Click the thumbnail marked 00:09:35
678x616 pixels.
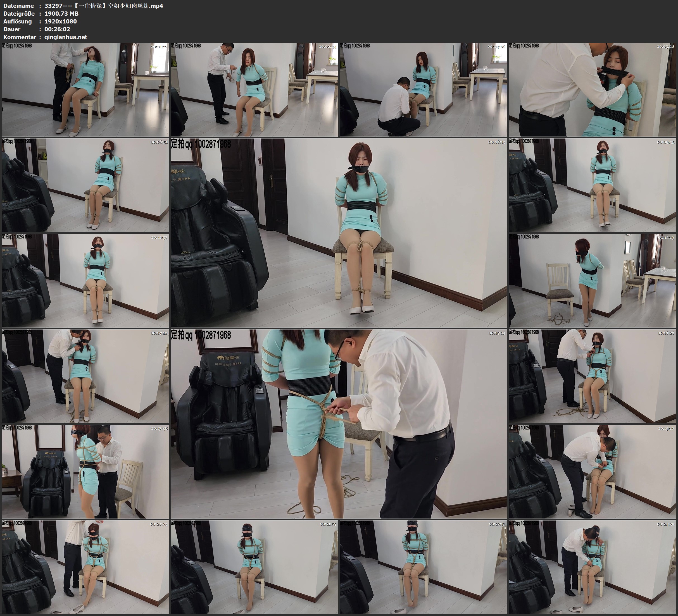(x=592, y=185)
